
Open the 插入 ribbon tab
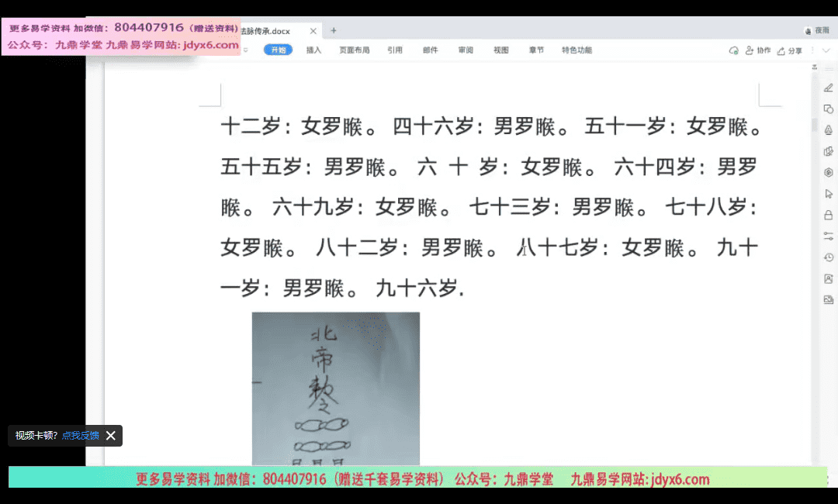coord(313,50)
